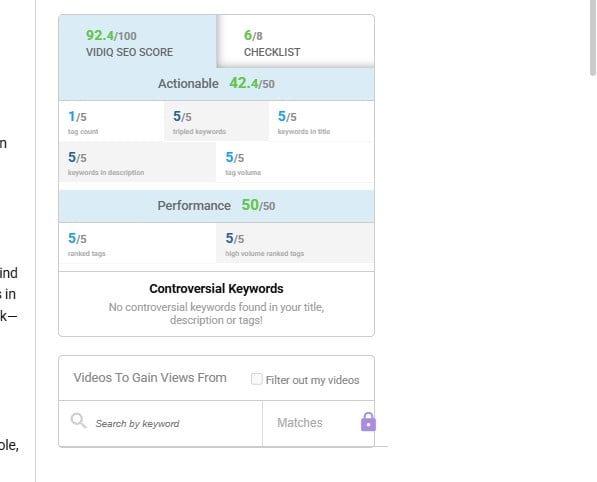597x482 pixels.
Task: Switch to the CHECKLIST tab
Action: click(295, 41)
